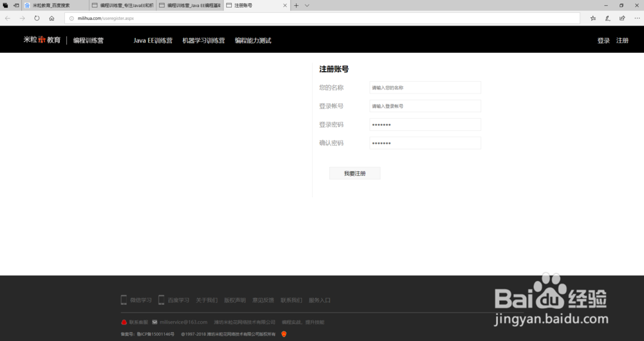The image size is (644, 341).
Task: Open 意见反馈 in the footer
Action: pyautogui.click(x=263, y=300)
